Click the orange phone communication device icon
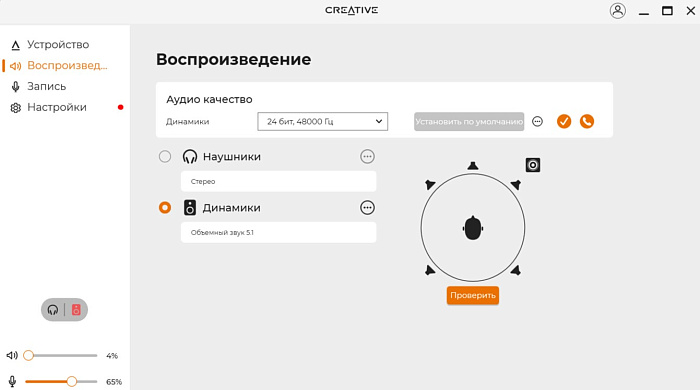The width and height of the screenshot is (700, 390). [587, 121]
